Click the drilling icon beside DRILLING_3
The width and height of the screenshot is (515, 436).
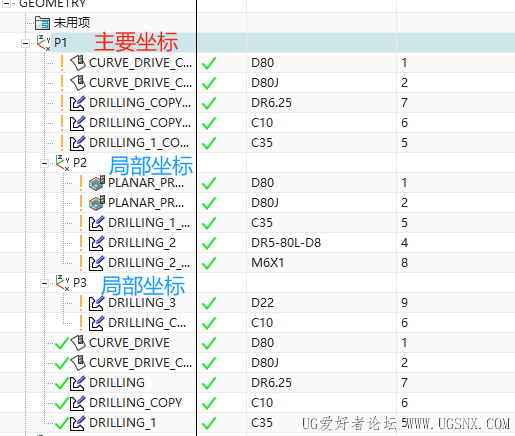point(97,303)
